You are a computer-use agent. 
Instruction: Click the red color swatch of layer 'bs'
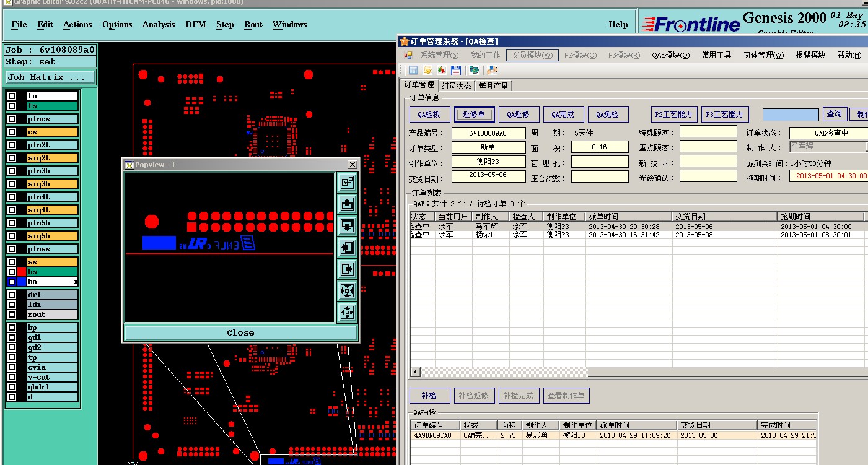(22, 272)
